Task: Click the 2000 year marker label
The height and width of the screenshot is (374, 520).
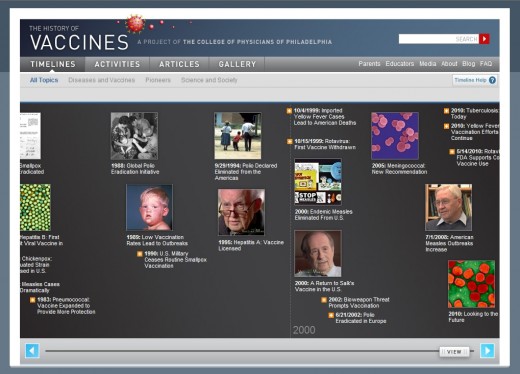Action: tap(304, 330)
